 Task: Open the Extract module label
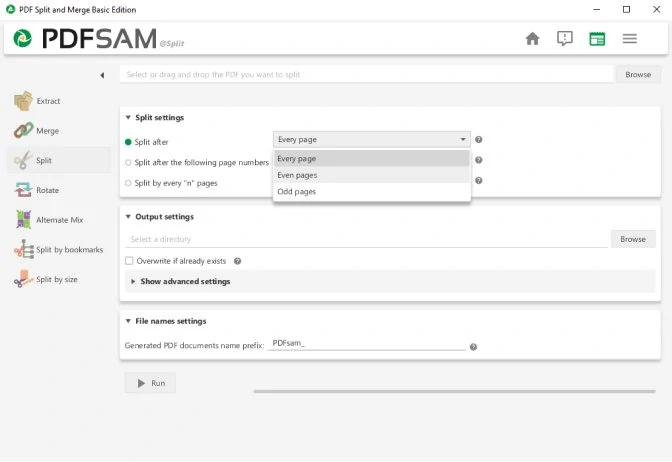(x=48, y=101)
